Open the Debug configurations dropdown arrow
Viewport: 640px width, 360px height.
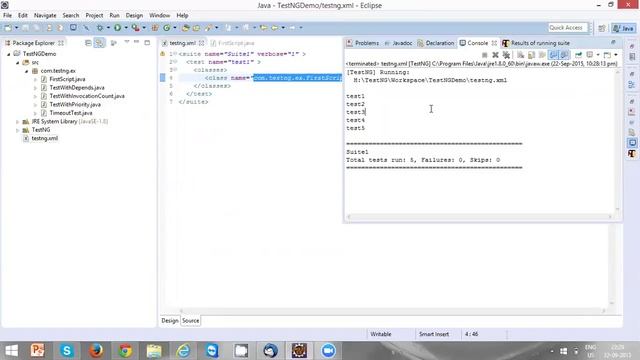[x=108, y=28]
